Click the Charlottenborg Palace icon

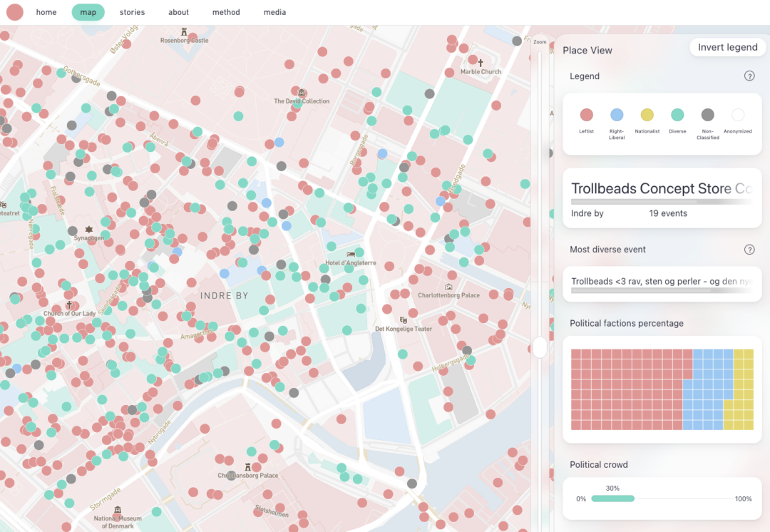pos(448,287)
